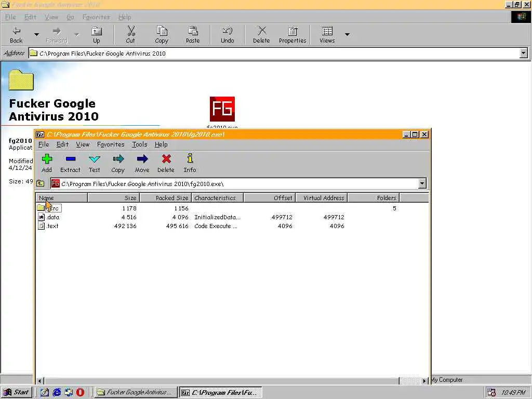Click the Explorer address input field

tap(274, 54)
